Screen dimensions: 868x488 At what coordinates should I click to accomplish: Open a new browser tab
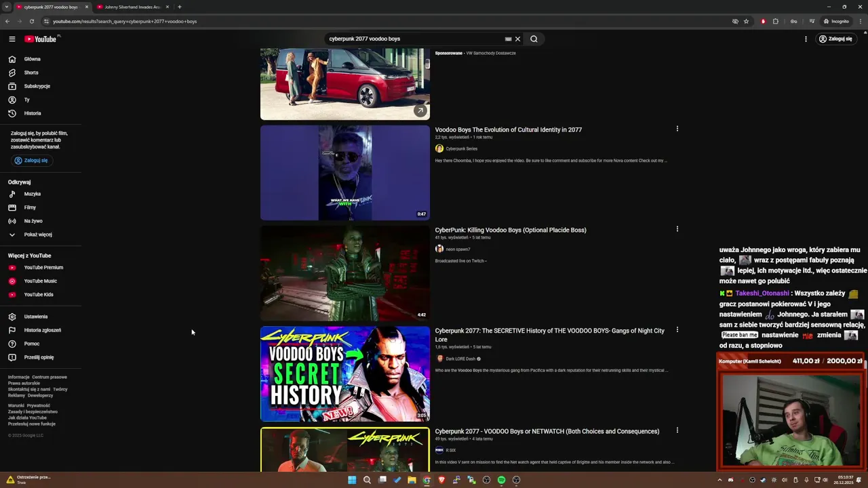click(179, 7)
